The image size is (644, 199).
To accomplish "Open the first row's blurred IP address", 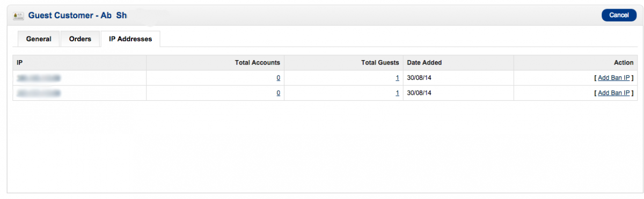I will [38, 78].
